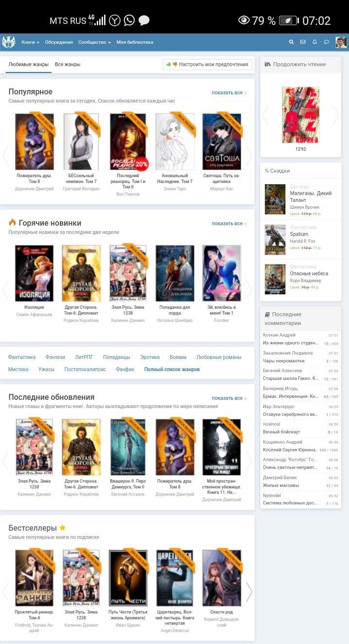Image resolution: width=349 pixels, height=644 pixels.
Task: Open the user profile avatar
Action: click(x=341, y=42)
